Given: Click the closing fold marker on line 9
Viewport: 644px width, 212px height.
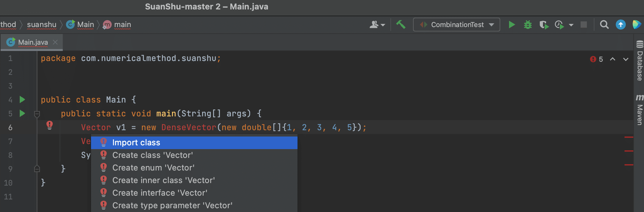Looking at the screenshot, I should (37, 169).
